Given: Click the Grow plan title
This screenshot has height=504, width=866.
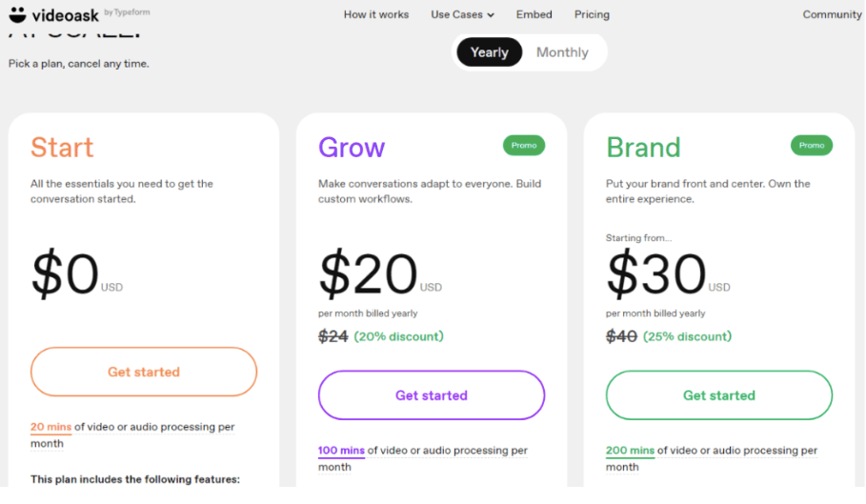Looking at the screenshot, I should (x=352, y=148).
